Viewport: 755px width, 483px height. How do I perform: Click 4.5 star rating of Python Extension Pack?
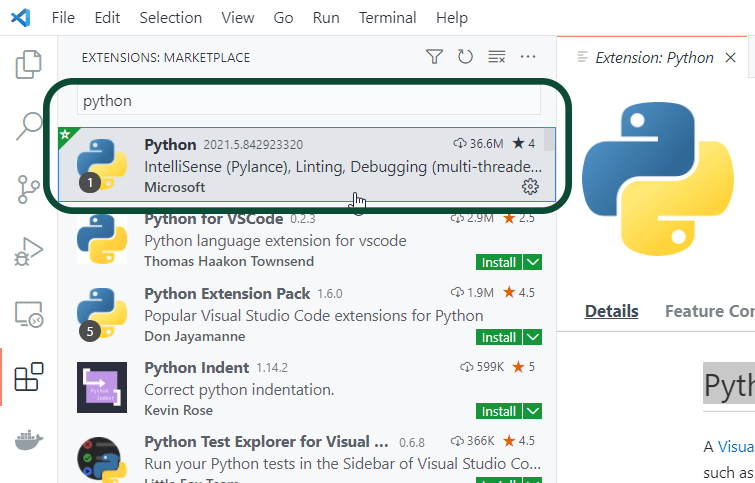click(x=519, y=292)
